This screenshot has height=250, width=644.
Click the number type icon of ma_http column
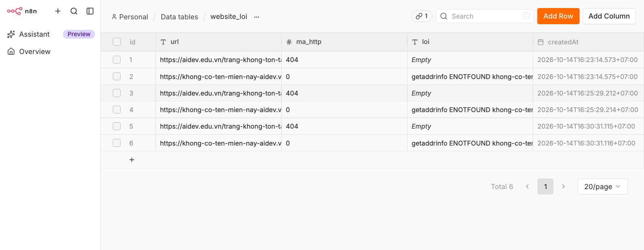[x=289, y=42]
